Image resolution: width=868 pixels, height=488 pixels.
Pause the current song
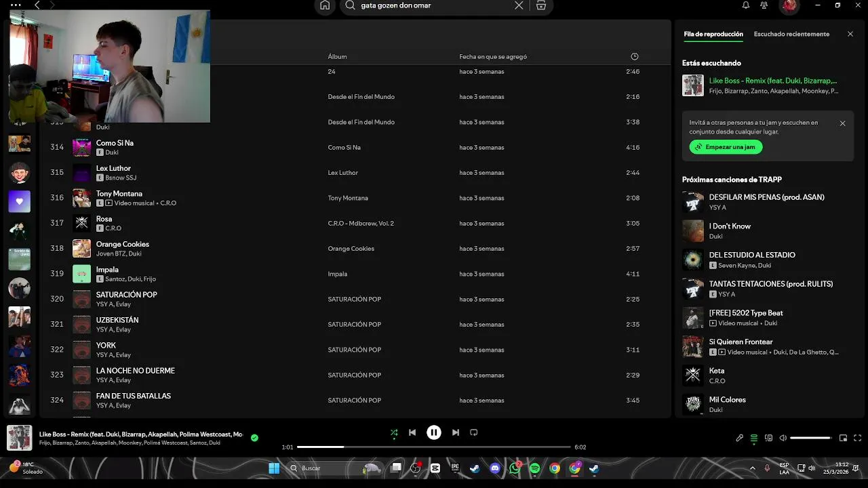[434, 432]
